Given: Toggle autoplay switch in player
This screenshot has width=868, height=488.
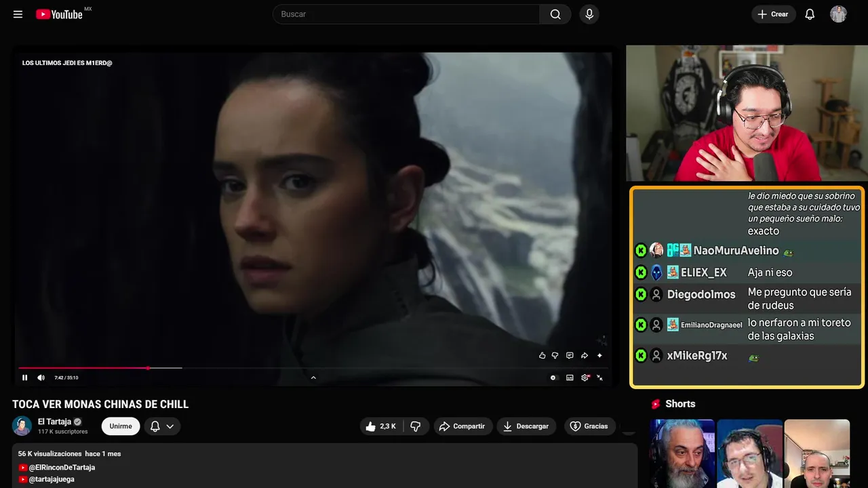Looking at the screenshot, I should [553, 378].
